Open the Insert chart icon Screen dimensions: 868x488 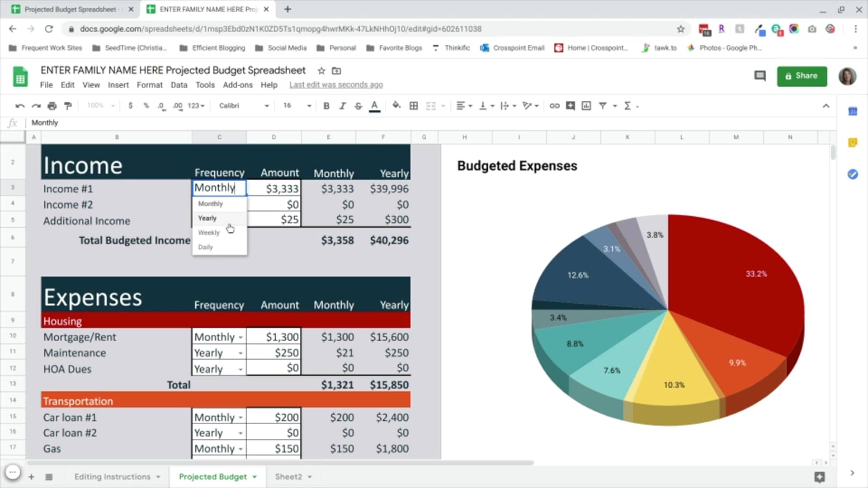click(586, 106)
